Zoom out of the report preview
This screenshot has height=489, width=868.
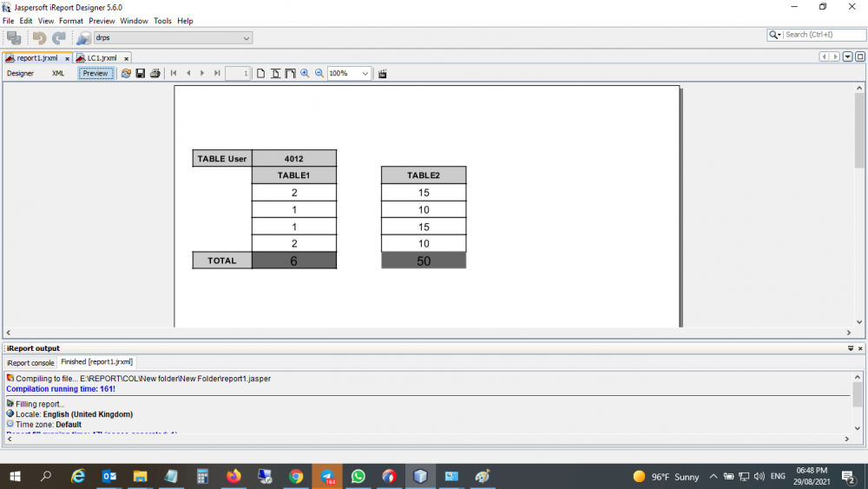tap(319, 74)
